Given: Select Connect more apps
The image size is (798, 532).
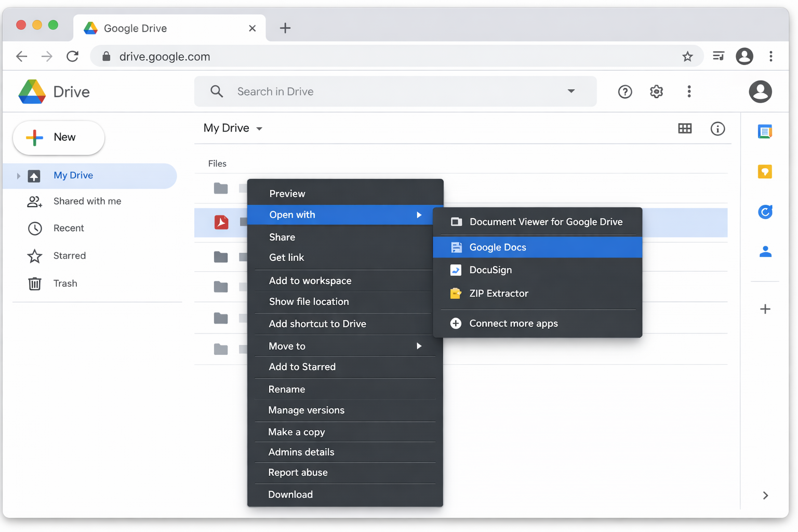Looking at the screenshot, I should 538,324.
